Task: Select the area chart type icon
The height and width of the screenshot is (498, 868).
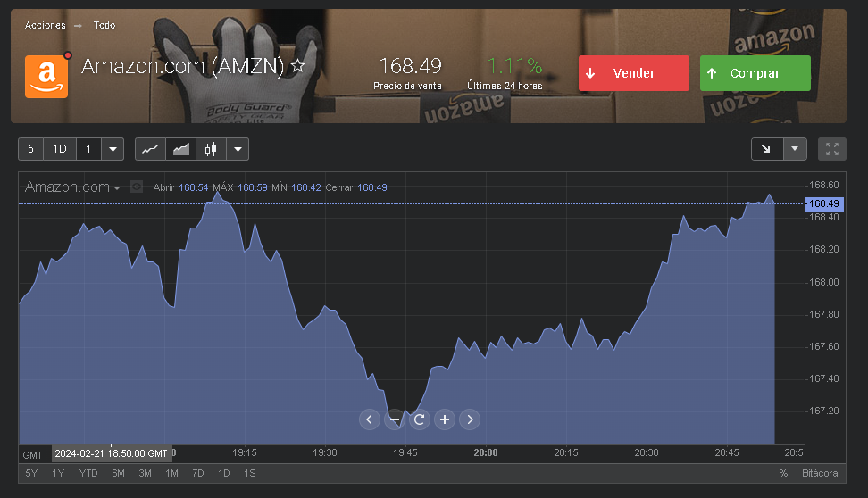Action: 181,149
